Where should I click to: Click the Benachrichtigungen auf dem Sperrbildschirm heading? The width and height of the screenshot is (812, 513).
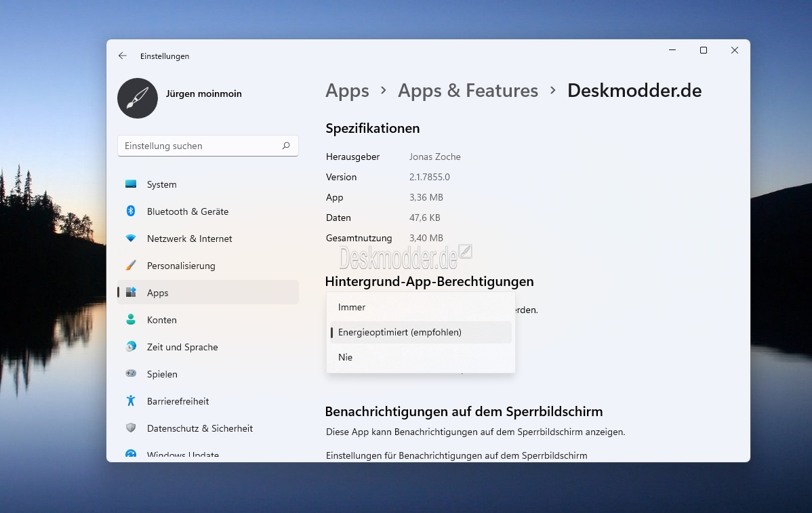pos(464,411)
